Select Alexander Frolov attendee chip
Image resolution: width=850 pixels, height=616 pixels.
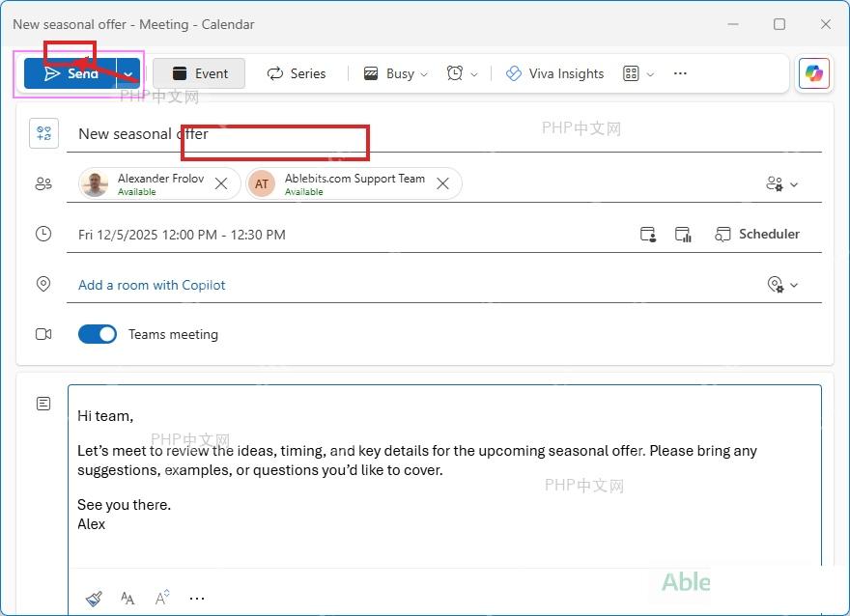tap(159, 184)
